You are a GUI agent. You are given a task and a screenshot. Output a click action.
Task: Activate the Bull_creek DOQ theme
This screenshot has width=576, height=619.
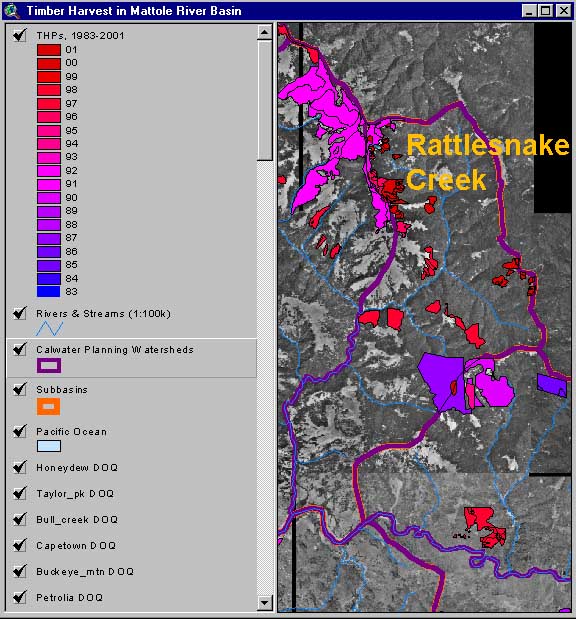tap(77, 520)
